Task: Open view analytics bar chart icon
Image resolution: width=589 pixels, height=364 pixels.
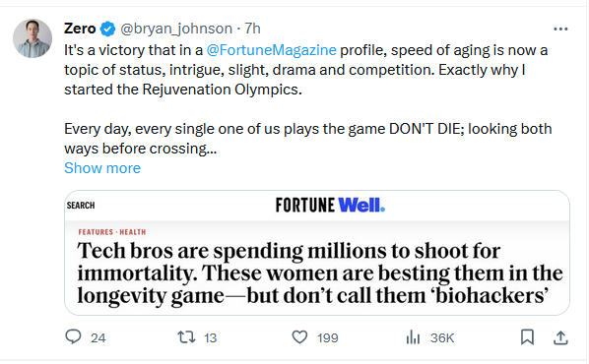Action: 413,337
